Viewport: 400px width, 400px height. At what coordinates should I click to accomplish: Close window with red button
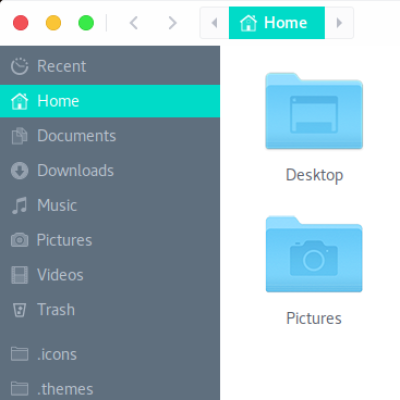(21, 23)
